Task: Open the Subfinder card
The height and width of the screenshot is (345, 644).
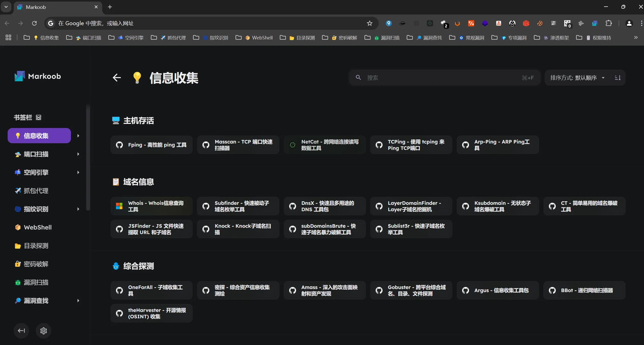Action: tap(238, 206)
